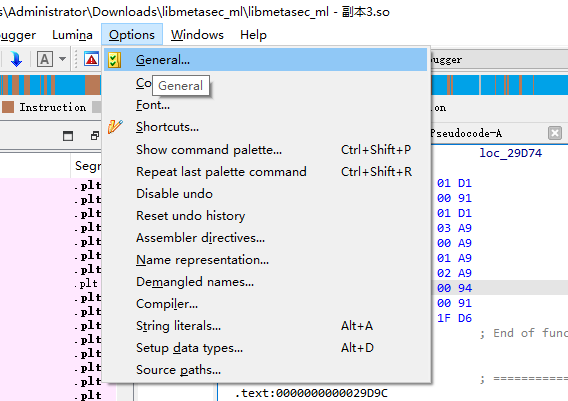
Task: Open the Windows menu
Action: tap(197, 35)
